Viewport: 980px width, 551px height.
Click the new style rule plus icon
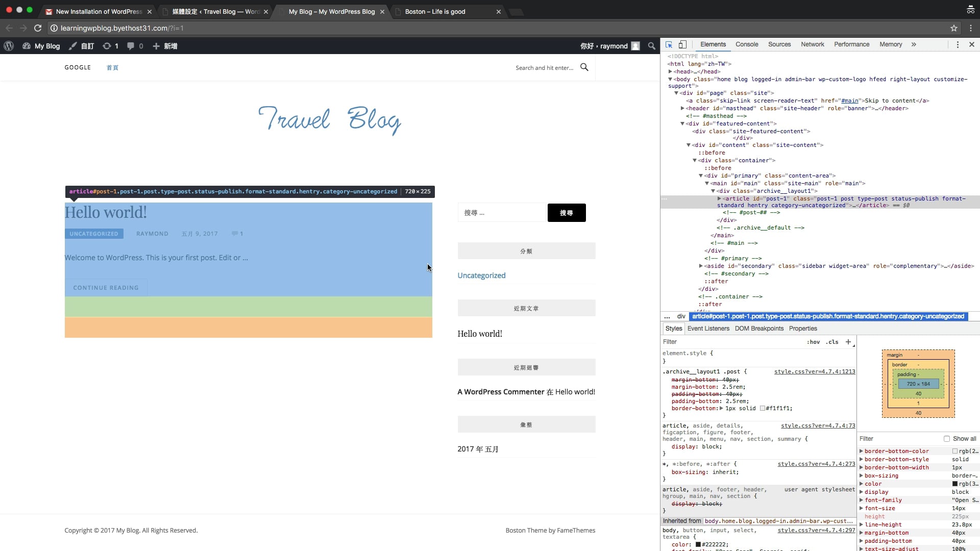tap(848, 342)
